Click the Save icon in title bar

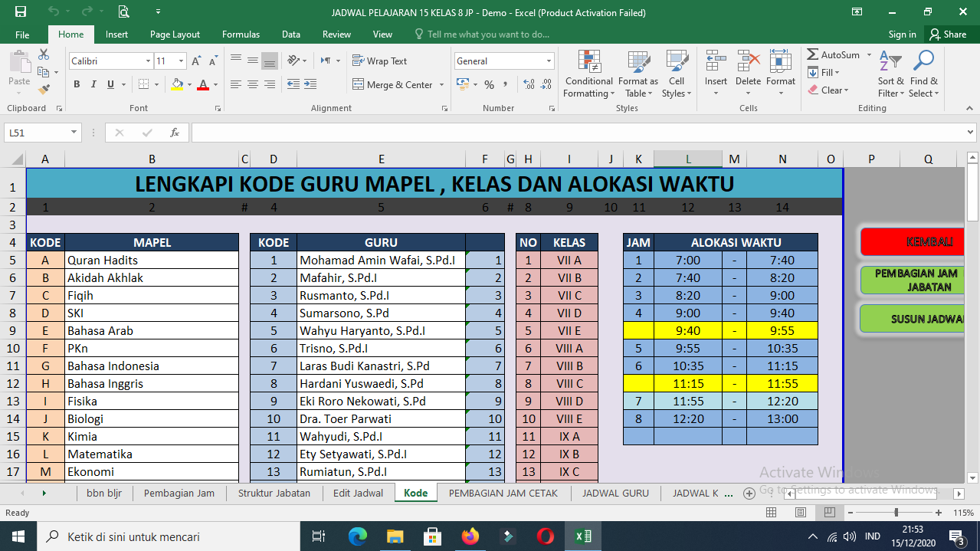[x=21, y=12]
